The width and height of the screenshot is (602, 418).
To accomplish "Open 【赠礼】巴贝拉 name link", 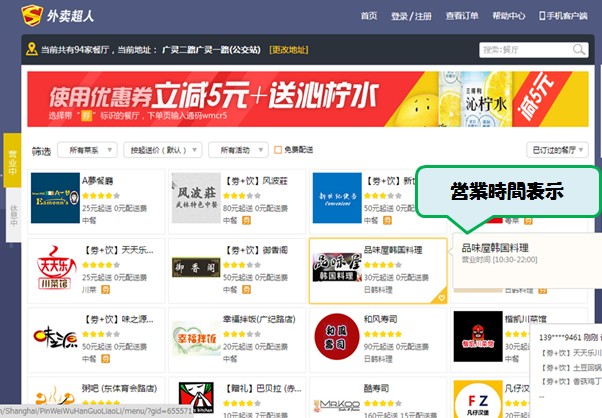I will click(262, 388).
